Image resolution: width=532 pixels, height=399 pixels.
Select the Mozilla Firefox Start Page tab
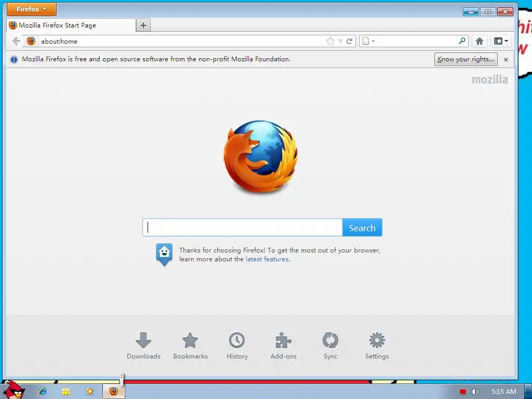[71, 25]
